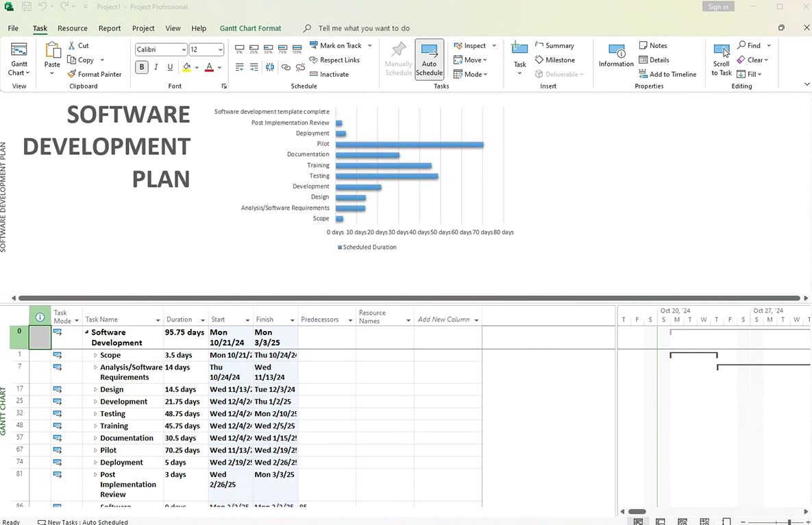Viewport: 812px width, 525px height.
Task: Toggle Bold formatting
Action: coord(142,67)
